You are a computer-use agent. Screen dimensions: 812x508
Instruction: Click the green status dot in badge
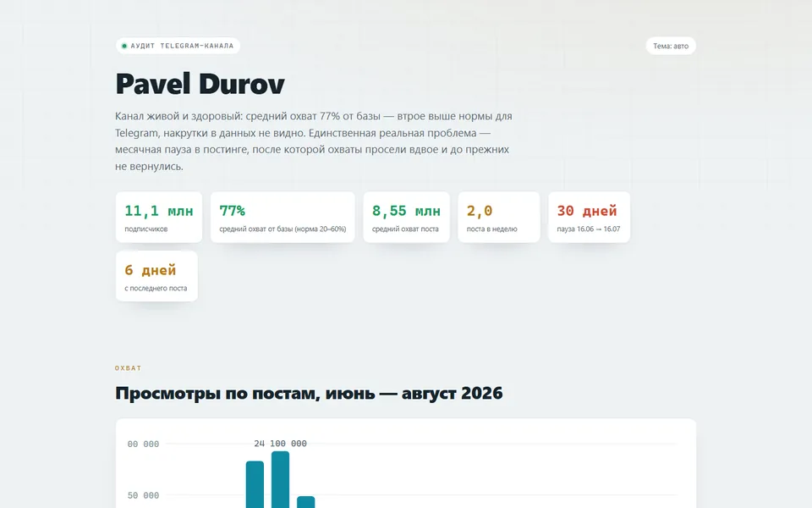point(124,46)
